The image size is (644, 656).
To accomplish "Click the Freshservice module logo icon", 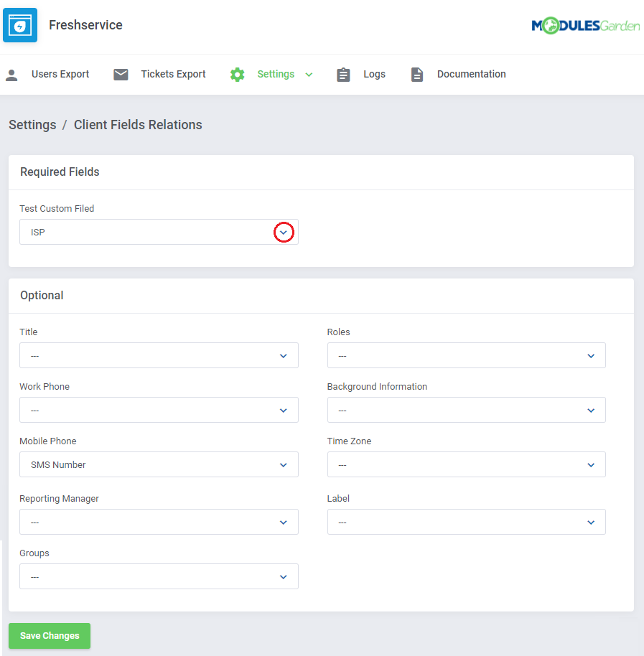I will pos(20,25).
